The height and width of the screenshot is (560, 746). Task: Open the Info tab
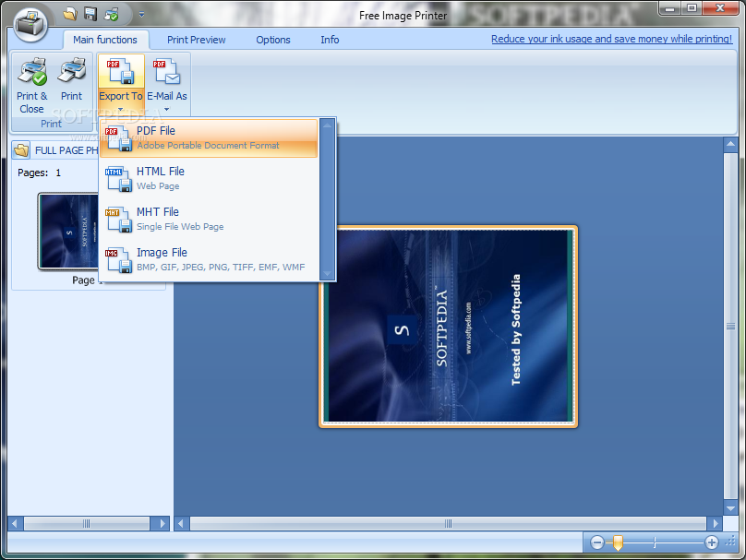(x=330, y=40)
